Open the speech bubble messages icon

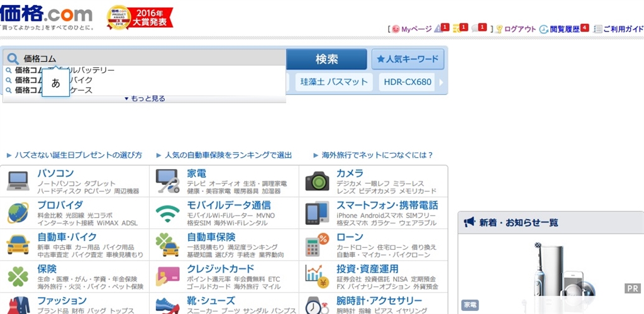point(479,28)
